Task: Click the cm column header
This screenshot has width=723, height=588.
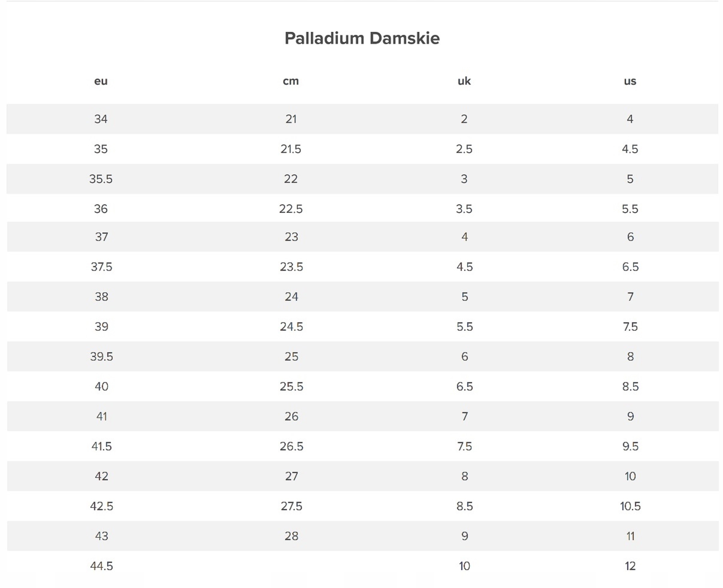Action: click(291, 81)
